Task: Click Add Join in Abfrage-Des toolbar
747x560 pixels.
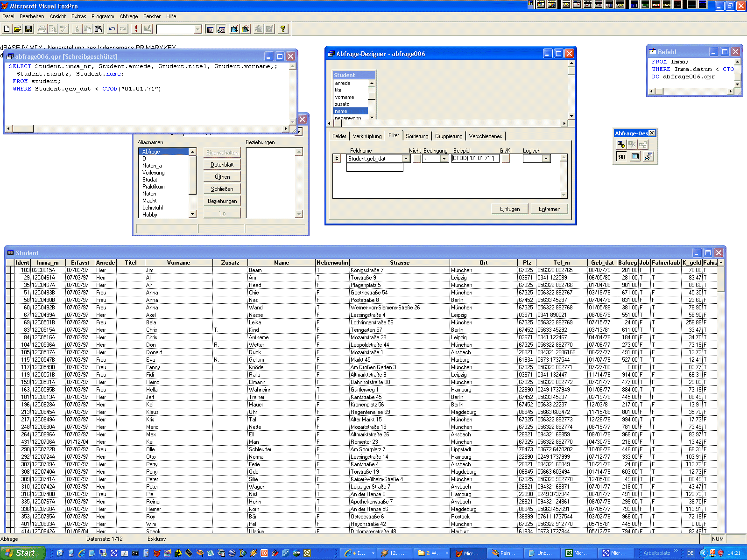Action: tap(643, 145)
